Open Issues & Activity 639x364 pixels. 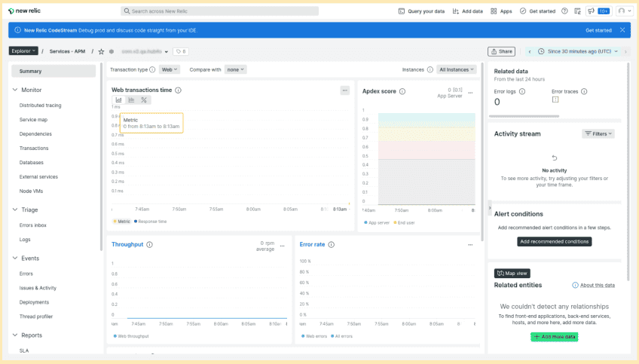pos(38,288)
